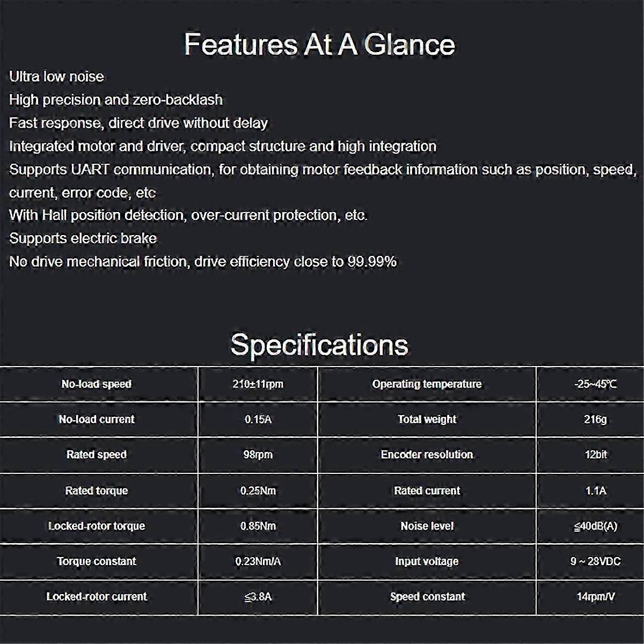Select the "Fast response, direct drive" line

pos(138,123)
